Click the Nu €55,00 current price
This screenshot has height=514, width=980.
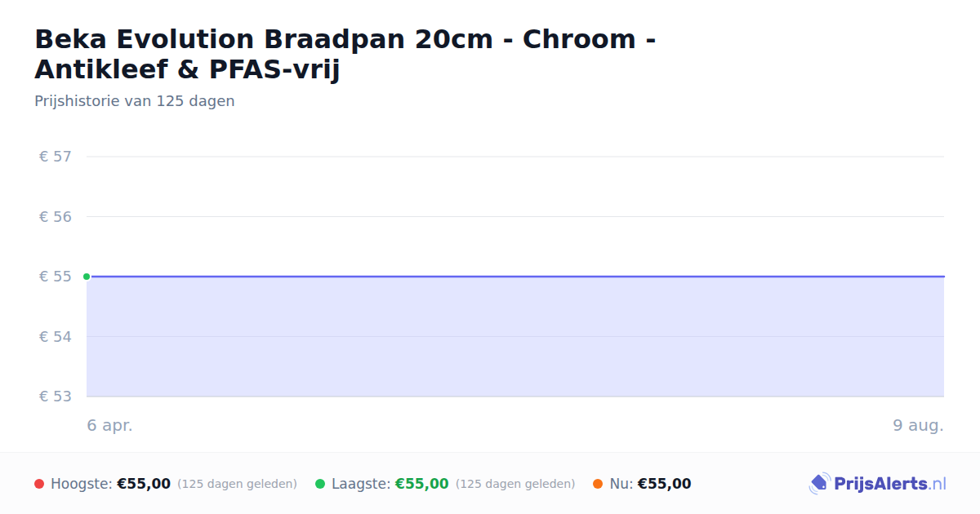coord(665,484)
